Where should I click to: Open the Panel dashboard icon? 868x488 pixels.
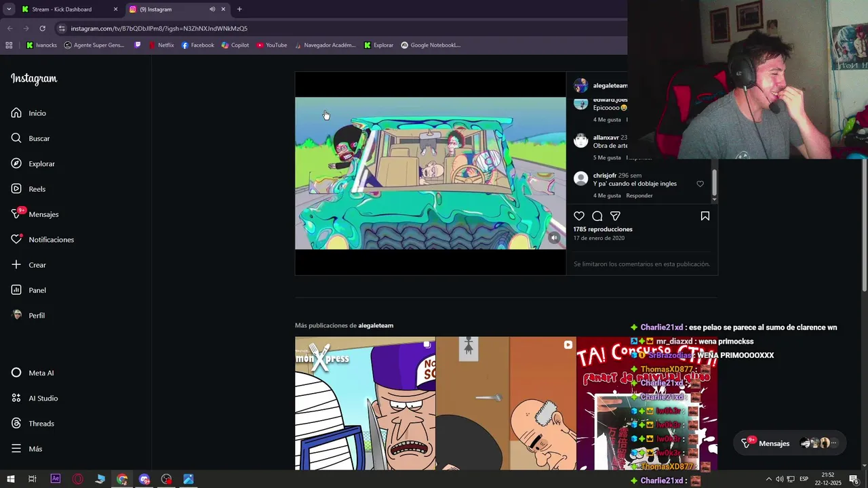[16, 290]
